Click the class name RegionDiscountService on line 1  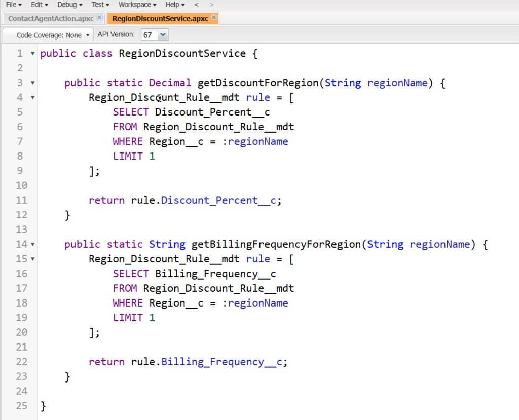pyautogui.click(x=182, y=53)
